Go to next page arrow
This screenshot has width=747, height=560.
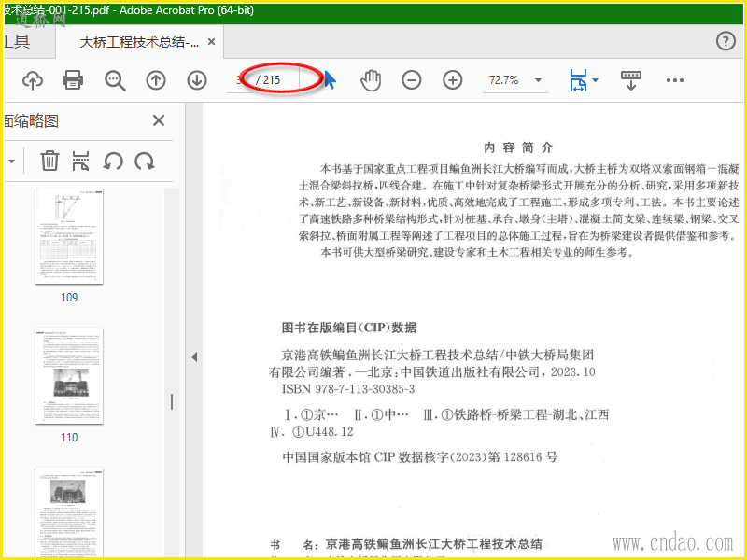[197, 80]
